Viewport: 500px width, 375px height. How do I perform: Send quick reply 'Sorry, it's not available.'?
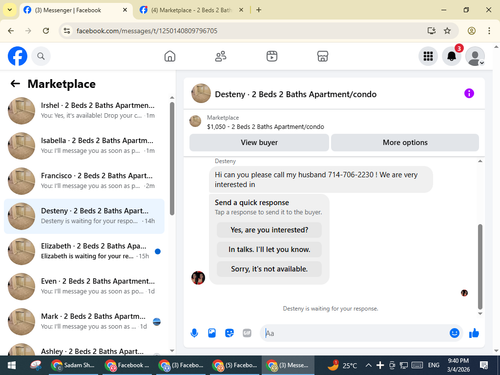269,269
